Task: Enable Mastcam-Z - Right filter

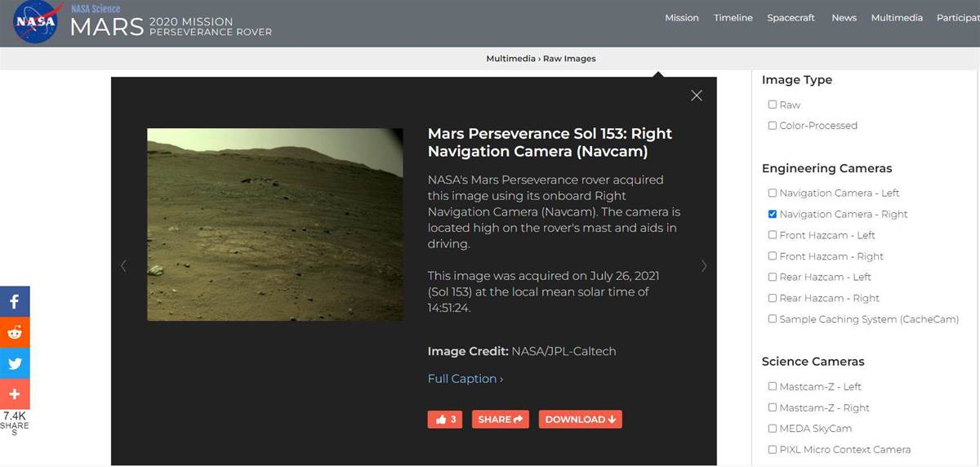Action: coord(773,407)
